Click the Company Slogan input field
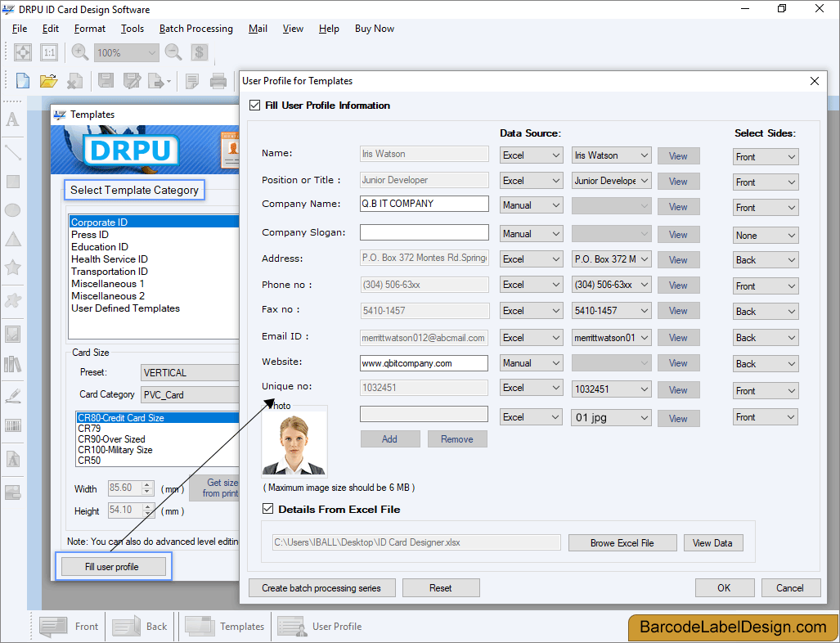Viewport: 840px width, 643px height. 424,232
